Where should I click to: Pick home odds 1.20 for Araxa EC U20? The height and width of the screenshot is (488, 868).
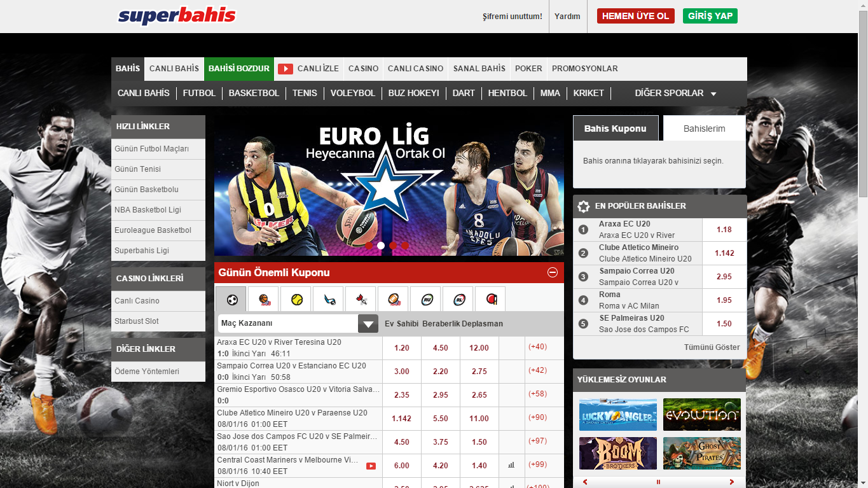pyautogui.click(x=402, y=348)
